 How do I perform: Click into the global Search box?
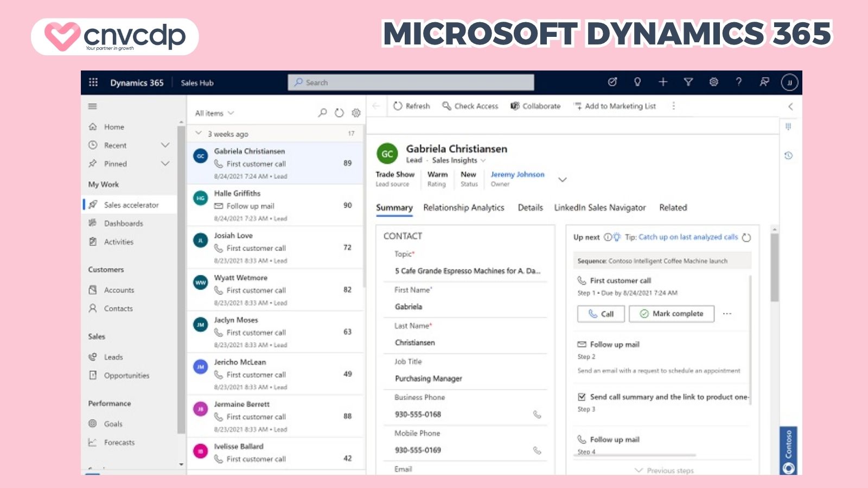[x=411, y=82]
